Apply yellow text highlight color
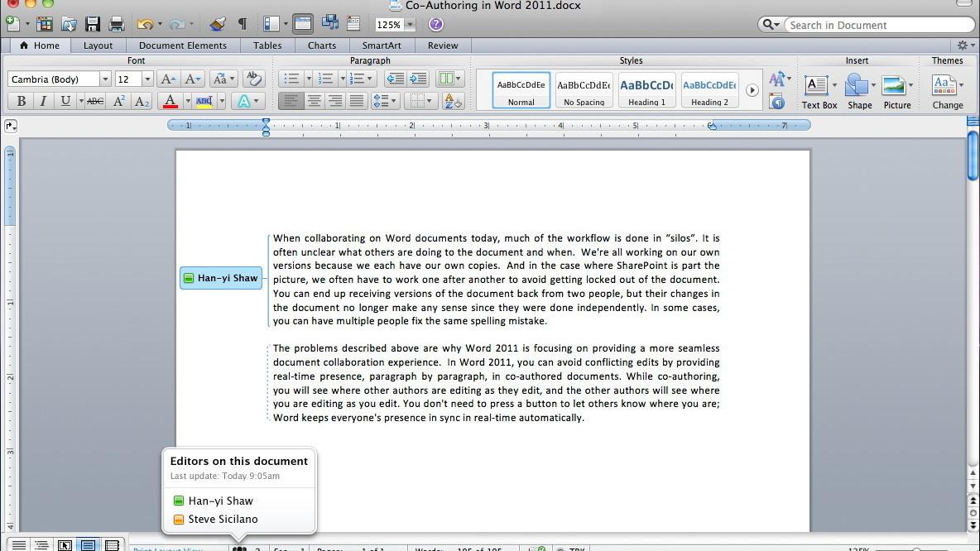Image resolution: width=980 pixels, height=551 pixels. coord(204,101)
